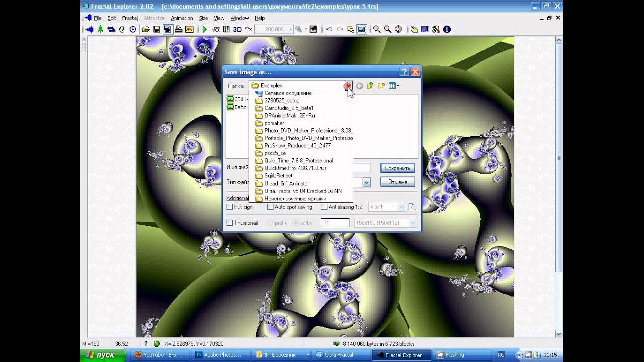Click the RU language indicator in tray
This screenshot has width=644, height=362.
[501, 355]
